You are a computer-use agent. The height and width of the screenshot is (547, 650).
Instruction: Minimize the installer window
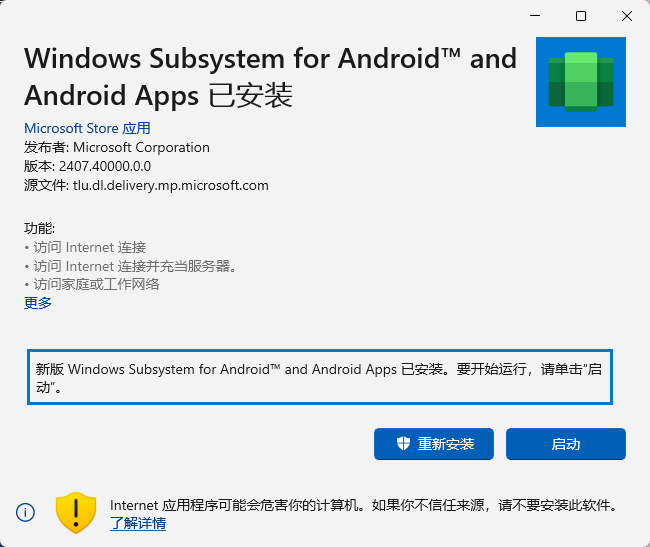click(535, 16)
